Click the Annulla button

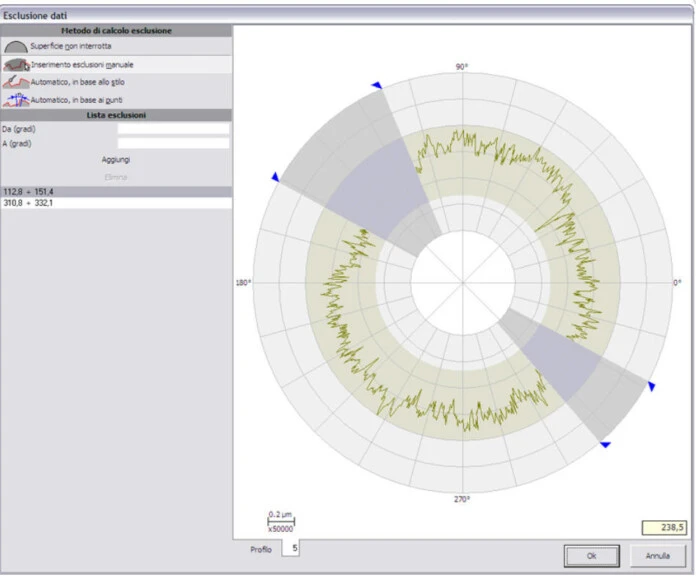click(x=657, y=555)
